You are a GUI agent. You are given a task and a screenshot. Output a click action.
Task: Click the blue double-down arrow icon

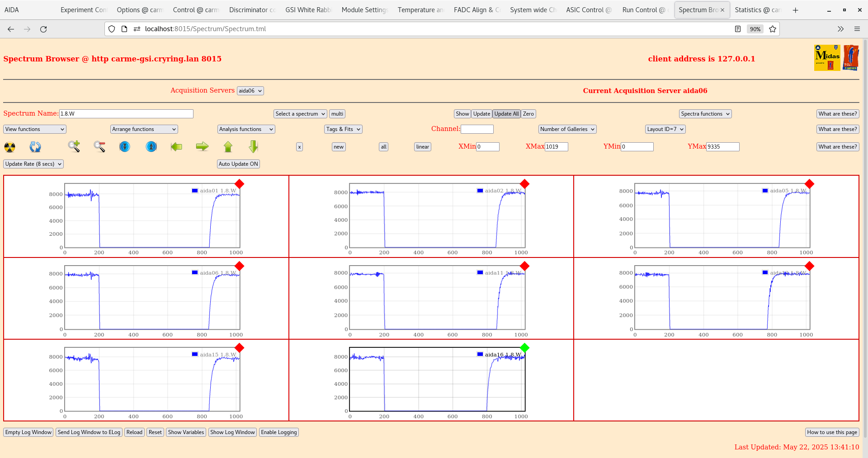click(125, 147)
